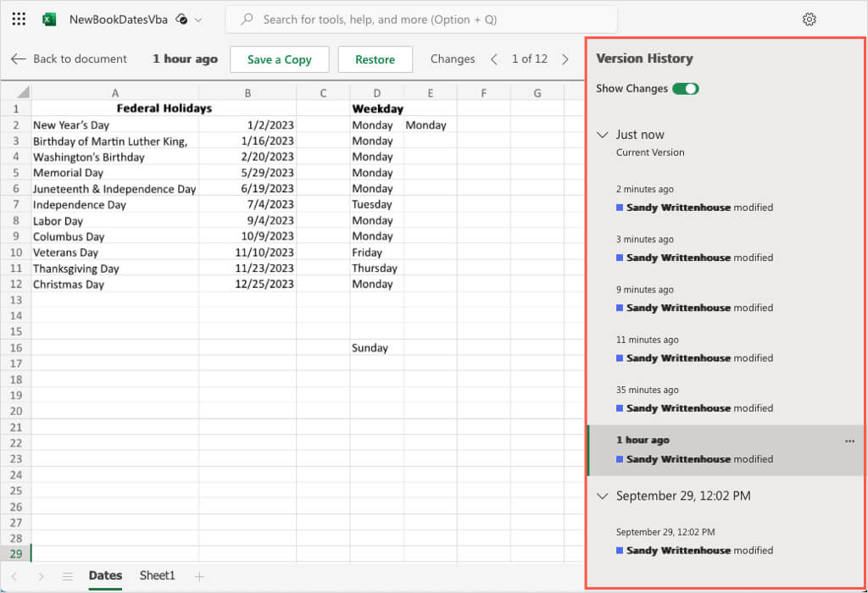Click the cloud save status icon
The width and height of the screenshot is (868, 593).
pyautogui.click(x=181, y=19)
